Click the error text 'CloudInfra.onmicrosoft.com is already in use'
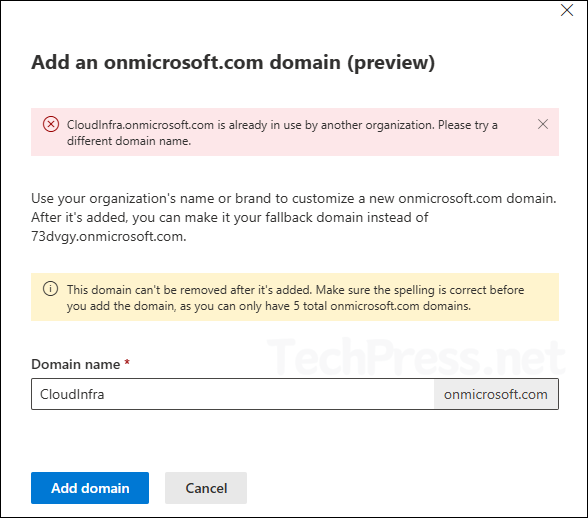Screen dimensions: 588x518 (185, 125)
